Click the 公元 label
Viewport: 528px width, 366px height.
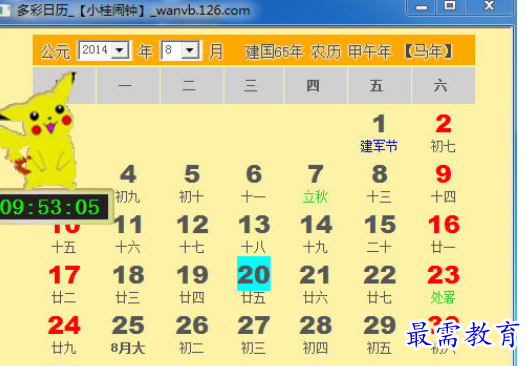click(55, 52)
